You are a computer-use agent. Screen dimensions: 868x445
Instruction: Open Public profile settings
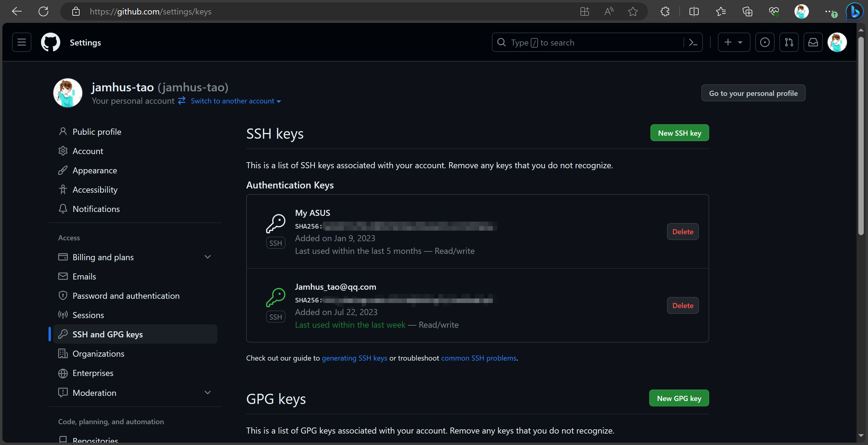tap(135, 132)
